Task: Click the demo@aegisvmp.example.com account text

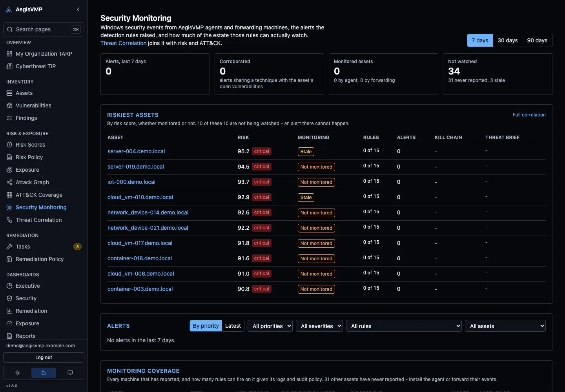Action: click(40, 346)
